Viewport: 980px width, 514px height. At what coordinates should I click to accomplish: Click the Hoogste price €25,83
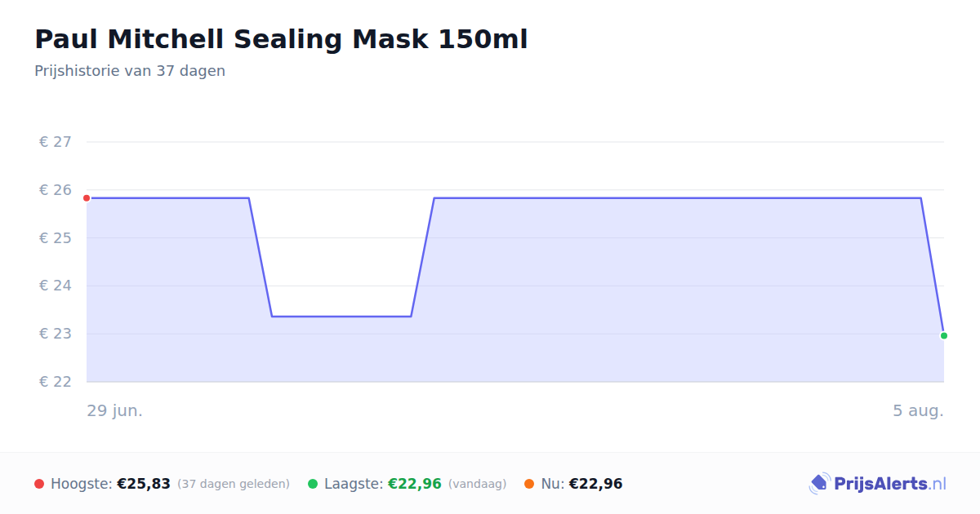pos(144,484)
